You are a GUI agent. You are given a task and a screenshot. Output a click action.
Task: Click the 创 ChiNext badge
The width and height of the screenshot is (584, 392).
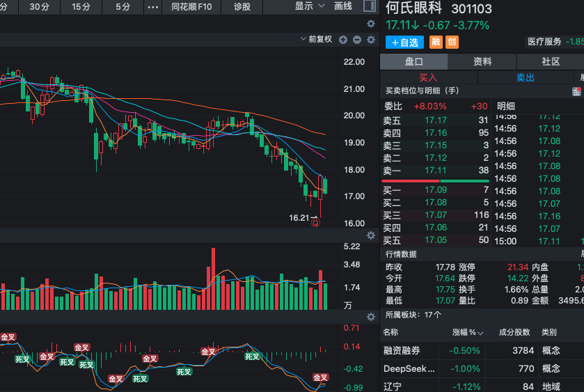click(452, 42)
